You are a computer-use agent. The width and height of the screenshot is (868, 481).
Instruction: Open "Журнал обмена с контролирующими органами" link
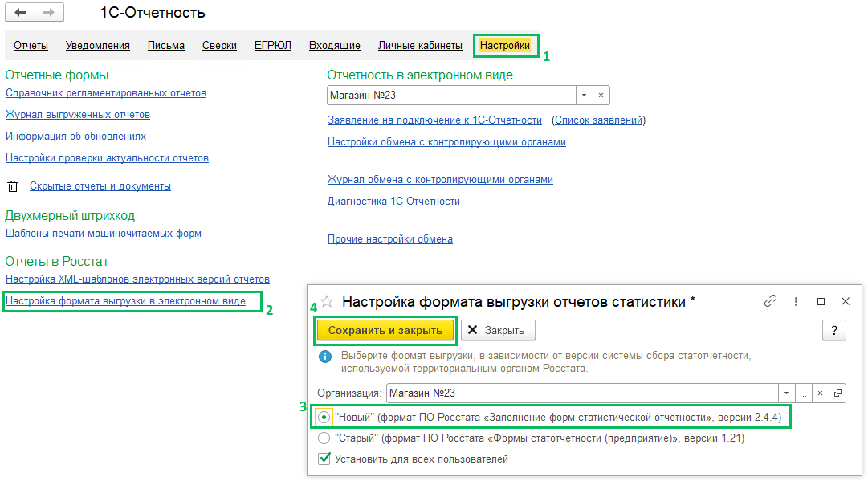(x=440, y=180)
